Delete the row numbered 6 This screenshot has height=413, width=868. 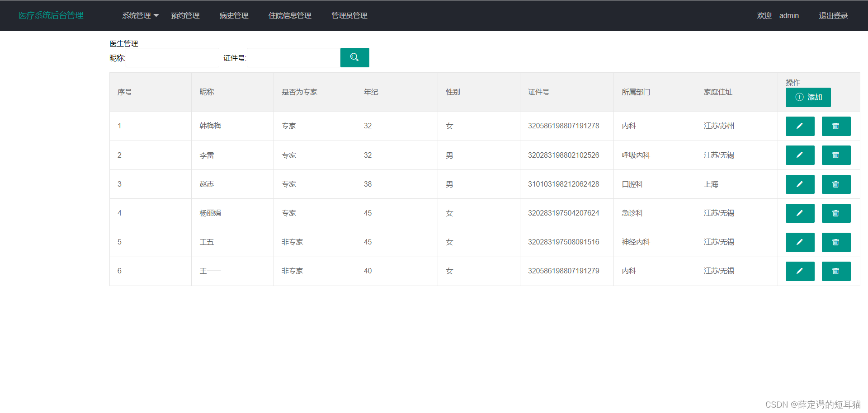pos(836,271)
